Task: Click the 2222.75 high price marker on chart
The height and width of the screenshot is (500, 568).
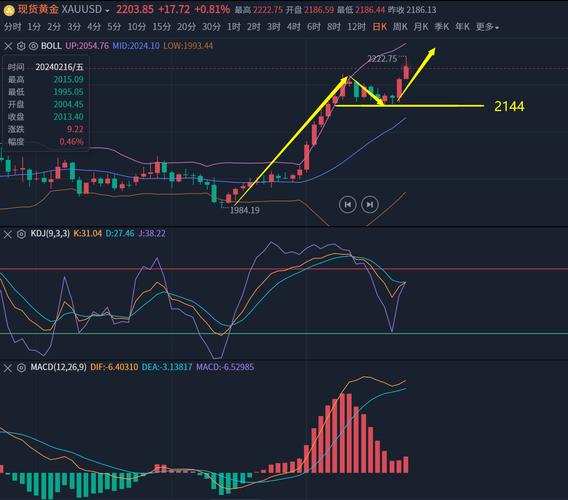Action: (382, 59)
